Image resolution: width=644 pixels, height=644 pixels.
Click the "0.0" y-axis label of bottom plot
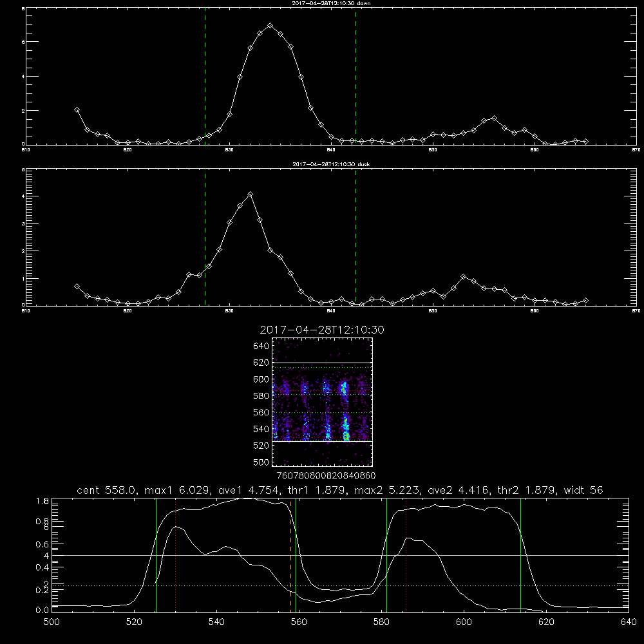coord(42,611)
